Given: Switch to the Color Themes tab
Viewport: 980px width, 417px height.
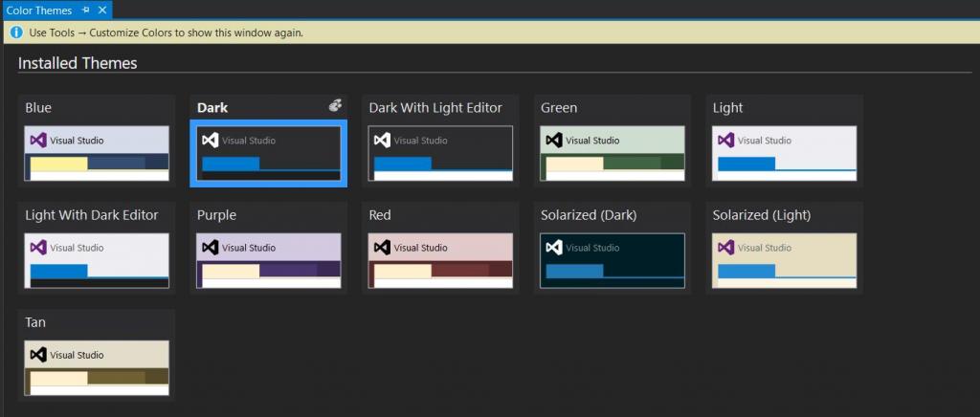Looking at the screenshot, I should pos(38,10).
